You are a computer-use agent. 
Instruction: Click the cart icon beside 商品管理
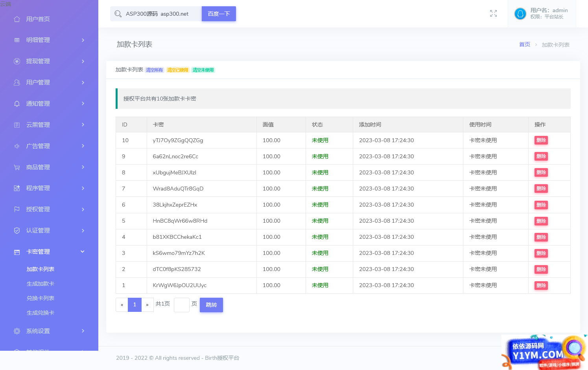coord(17,167)
